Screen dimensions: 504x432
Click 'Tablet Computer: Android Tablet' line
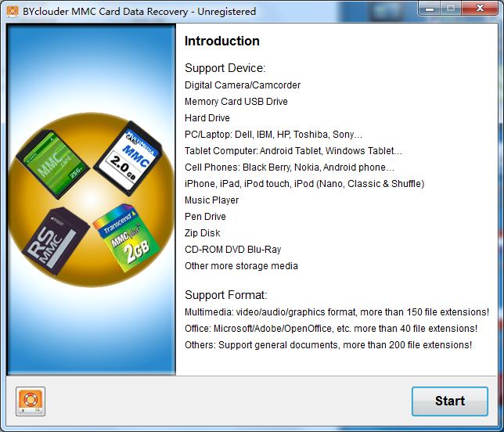point(293,151)
